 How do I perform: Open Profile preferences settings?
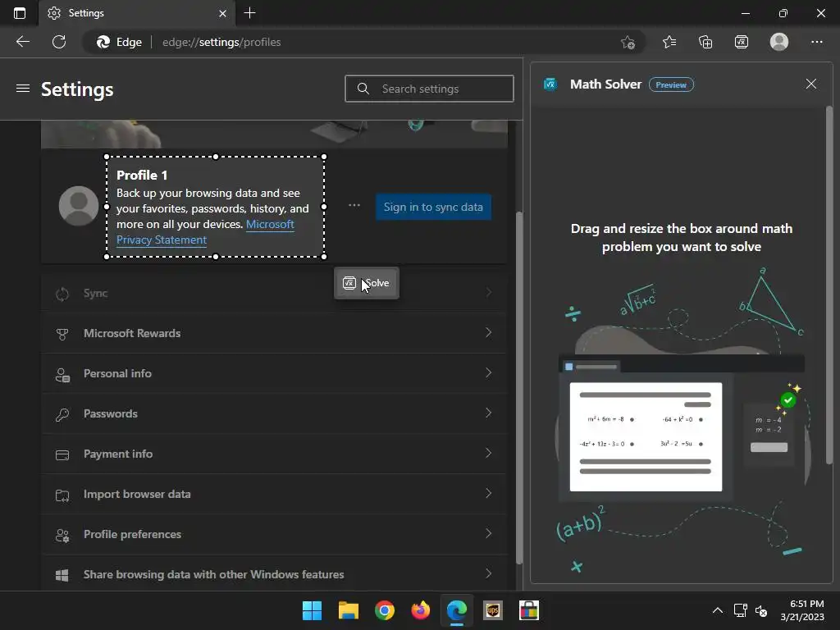(274, 534)
